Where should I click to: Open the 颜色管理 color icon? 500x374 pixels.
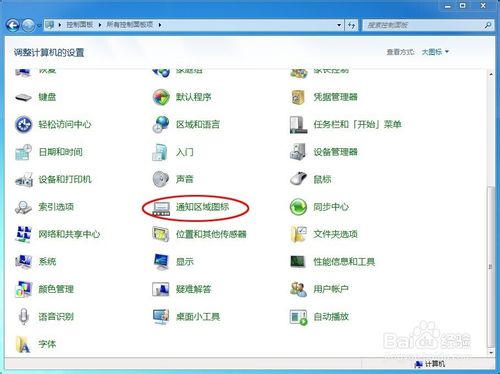[23, 289]
